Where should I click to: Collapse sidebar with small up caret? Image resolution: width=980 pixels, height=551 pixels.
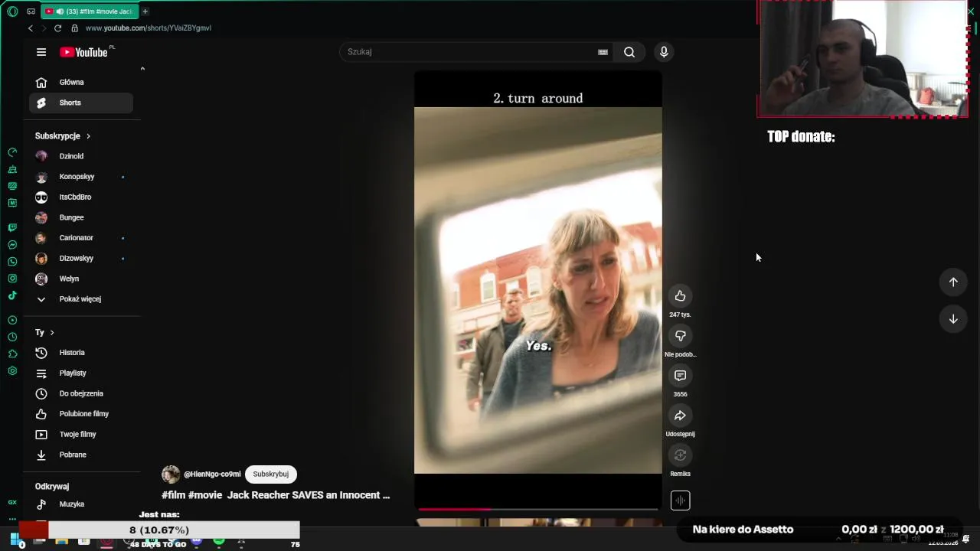click(x=142, y=69)
